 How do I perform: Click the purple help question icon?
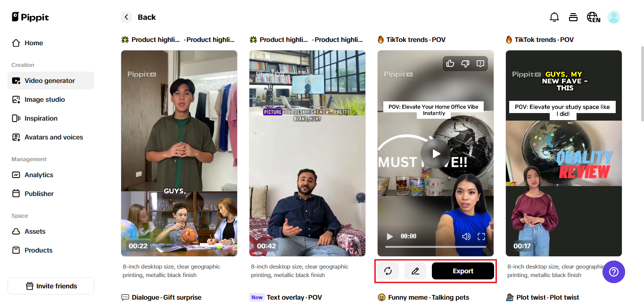point(614,272)
